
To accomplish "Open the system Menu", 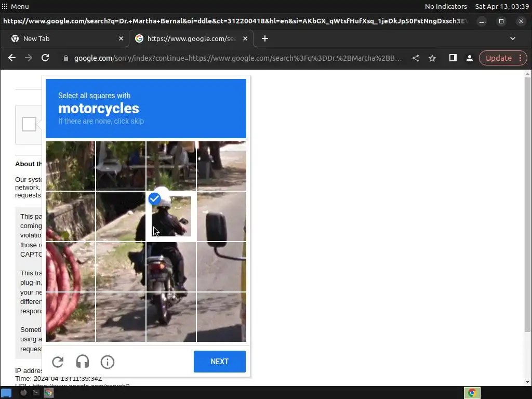I will click(15, 6).
